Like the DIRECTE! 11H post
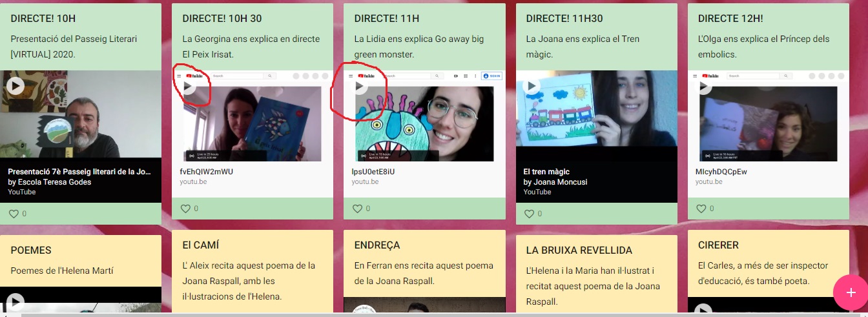Screen dimensions: 868x317 pyautogui.click(x=358, y=209)
